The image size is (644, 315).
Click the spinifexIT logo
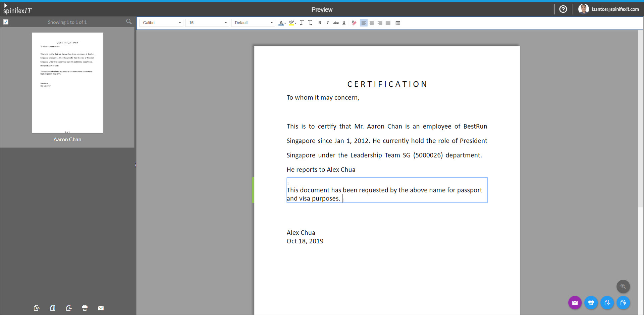pos(17,9)
